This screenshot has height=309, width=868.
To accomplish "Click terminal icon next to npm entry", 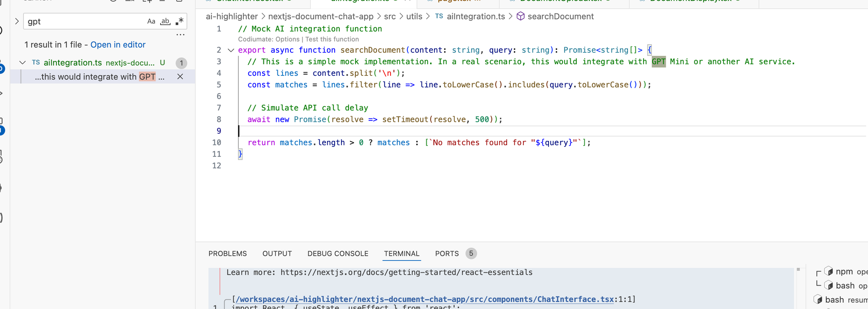I will coord(828,272).
